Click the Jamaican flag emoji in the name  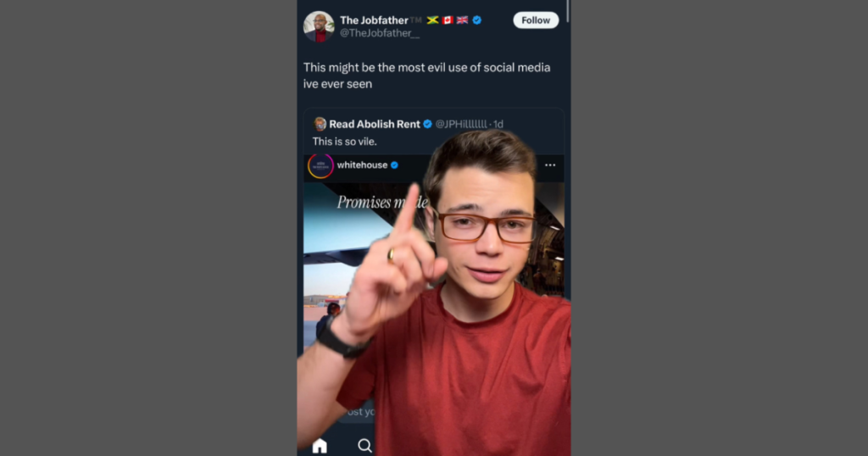(x=432, y=20)
